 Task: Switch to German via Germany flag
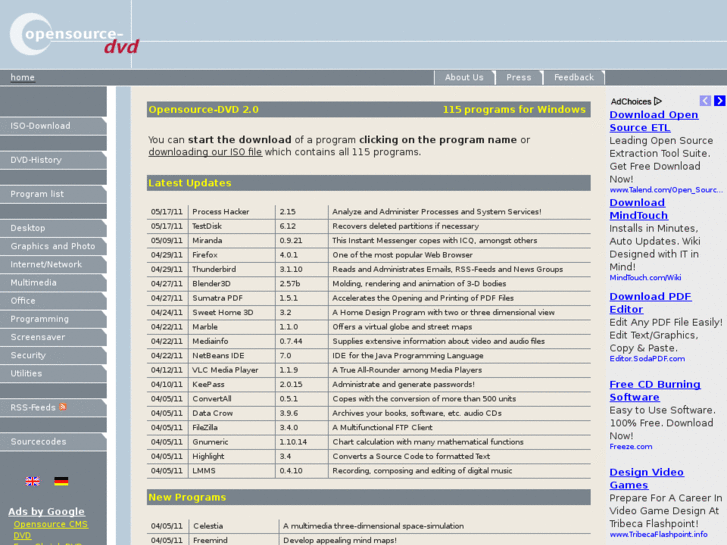coord(61,481)
